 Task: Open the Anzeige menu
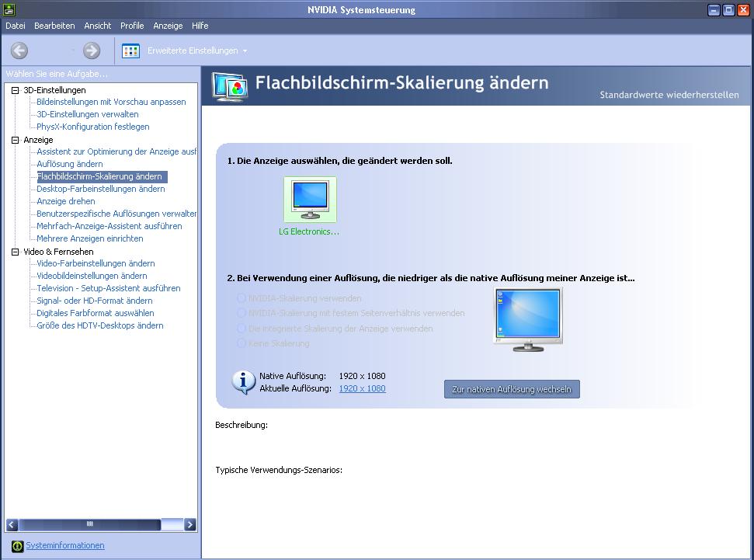pos(168,26)
